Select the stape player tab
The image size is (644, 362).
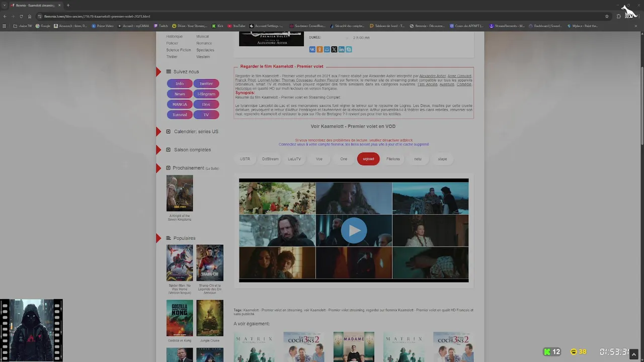pos(442,159)
